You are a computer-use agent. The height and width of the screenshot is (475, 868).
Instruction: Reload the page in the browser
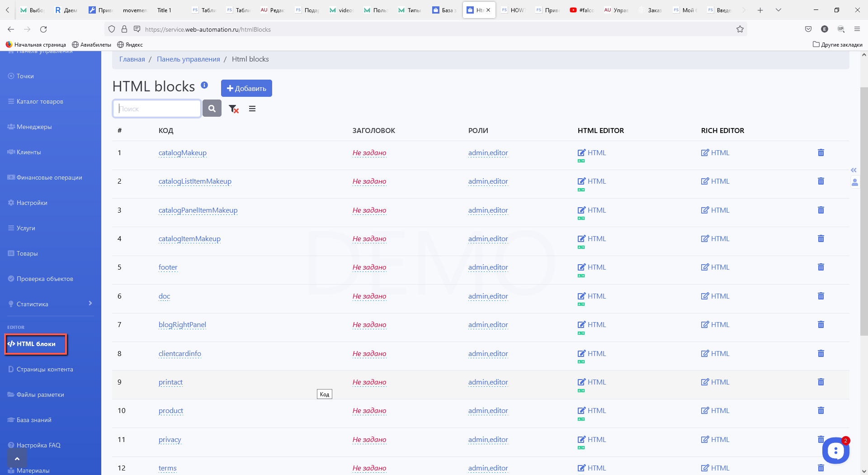point(43,29)
